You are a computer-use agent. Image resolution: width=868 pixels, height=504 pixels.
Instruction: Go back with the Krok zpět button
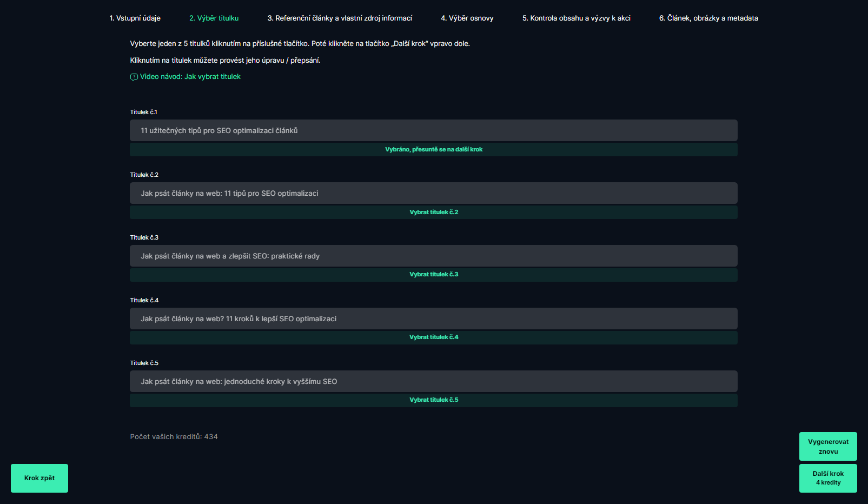pos(39,478)
